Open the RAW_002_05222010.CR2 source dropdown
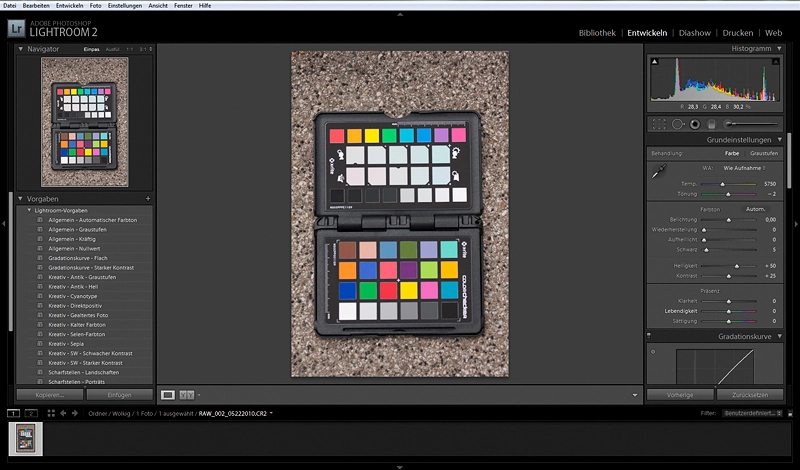This screenshot has width=800, height=470. click(x=271, y=413)
